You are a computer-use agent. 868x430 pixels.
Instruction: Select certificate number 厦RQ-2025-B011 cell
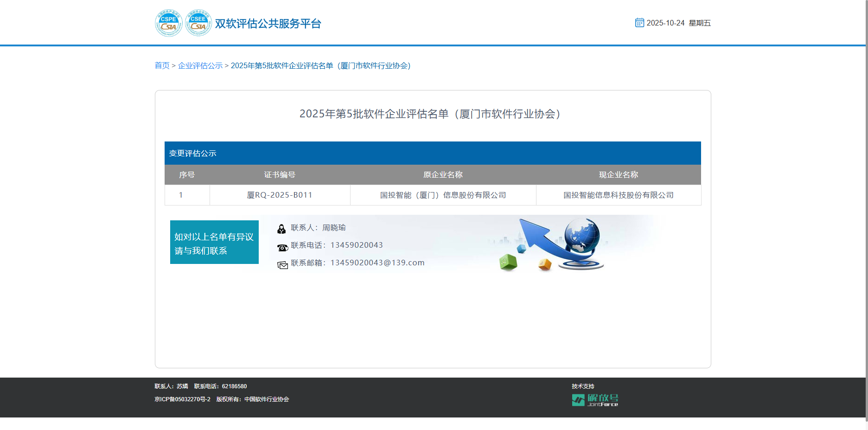tap(280, 195)
